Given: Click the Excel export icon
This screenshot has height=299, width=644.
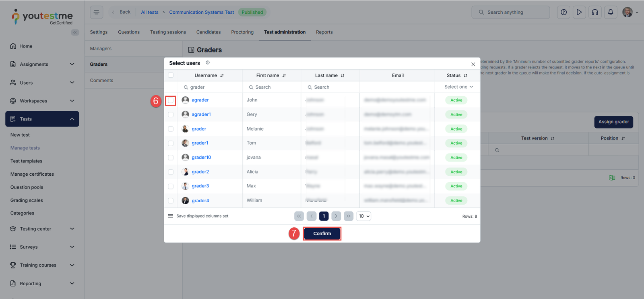Looking at the screenshot, I should tap(612, 178).
